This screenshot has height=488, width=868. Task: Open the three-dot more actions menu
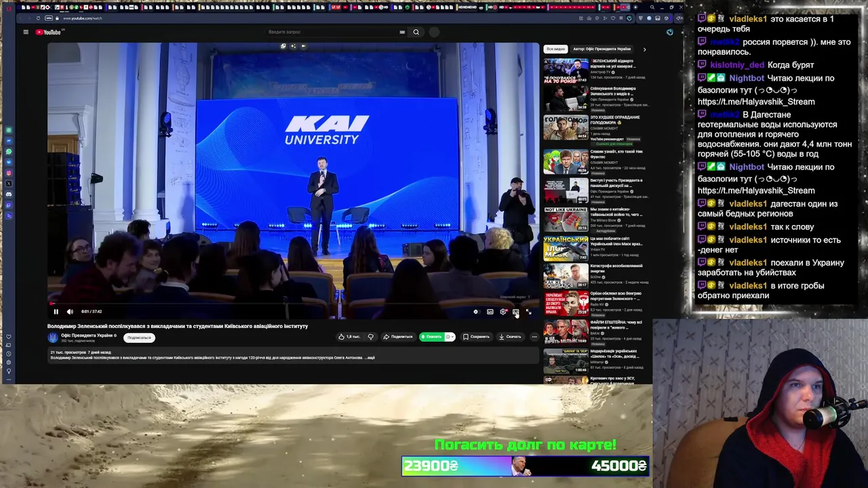tap(534, 337)
